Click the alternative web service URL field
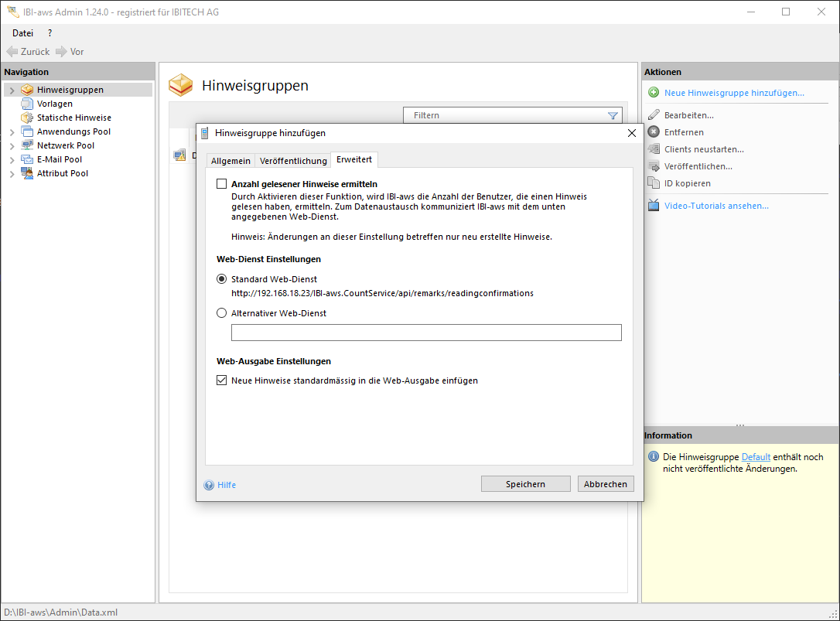 426,333
